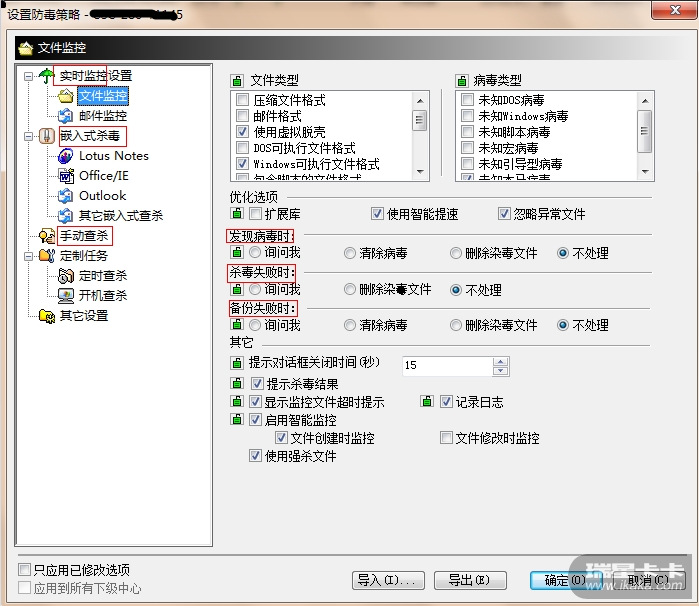Select 清除病毒 under 发现病毒时
699x606 pixels.
pos(350,253)
